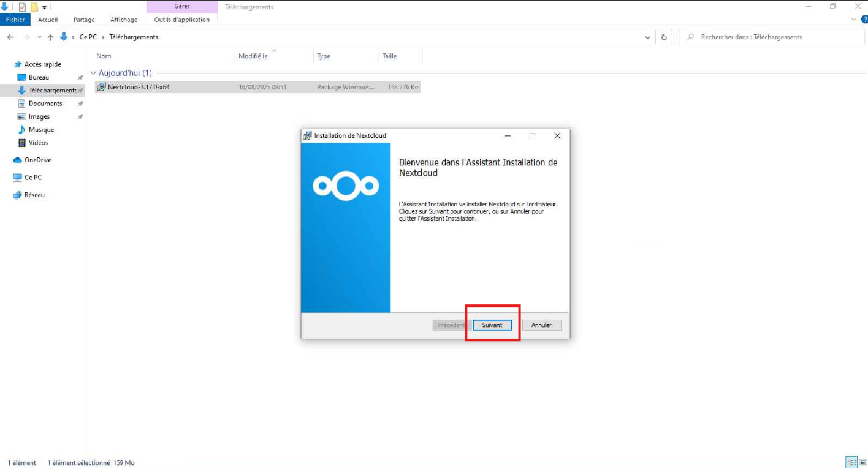Screen dimensions: 868x468
Task: Open Bureau in navigation pane
Action: click(x=39, y=77)
